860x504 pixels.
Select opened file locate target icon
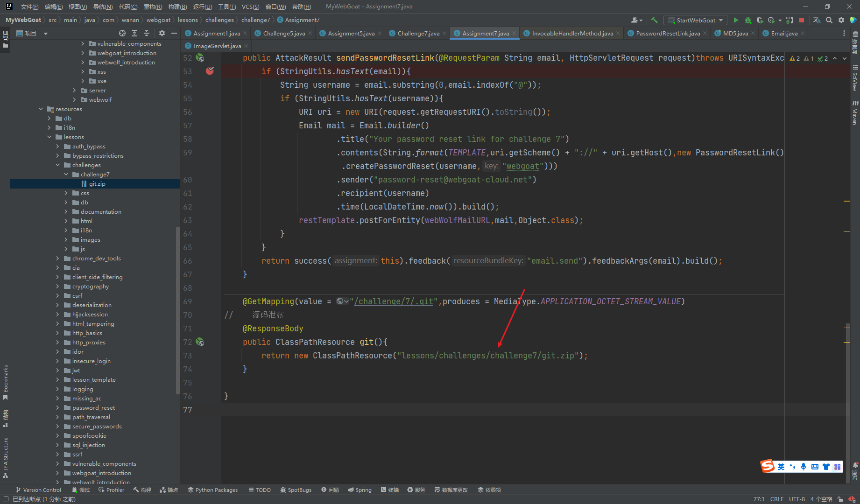click(x=122, y=33)
